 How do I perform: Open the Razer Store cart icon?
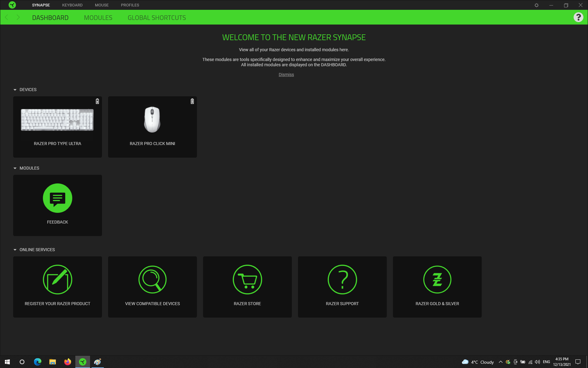pos(247,279)
